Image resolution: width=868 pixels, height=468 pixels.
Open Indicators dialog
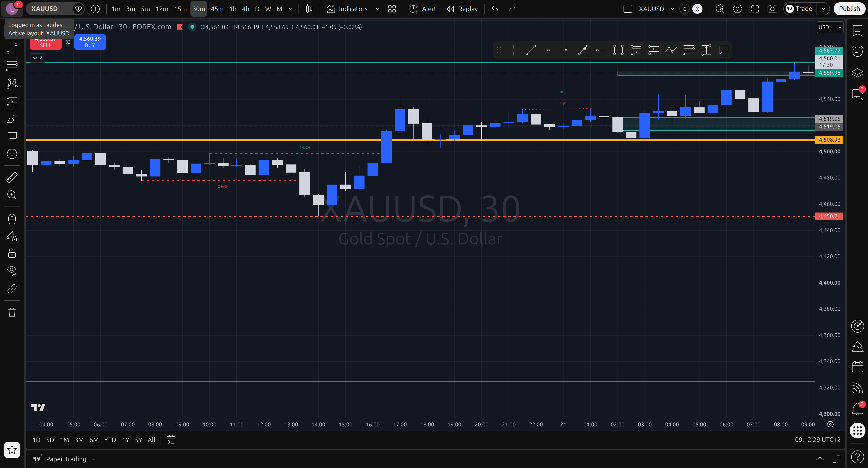[x=347, y=9]
